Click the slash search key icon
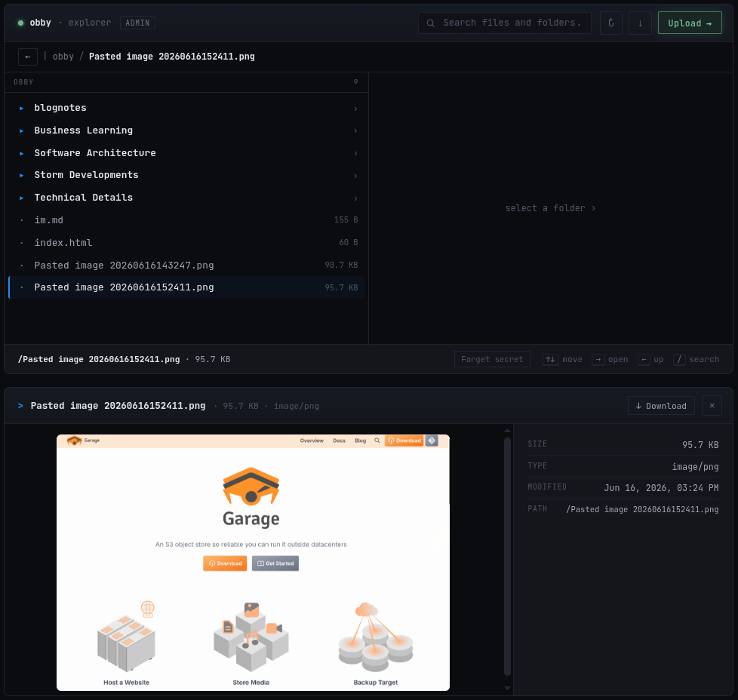 (679, 359)
